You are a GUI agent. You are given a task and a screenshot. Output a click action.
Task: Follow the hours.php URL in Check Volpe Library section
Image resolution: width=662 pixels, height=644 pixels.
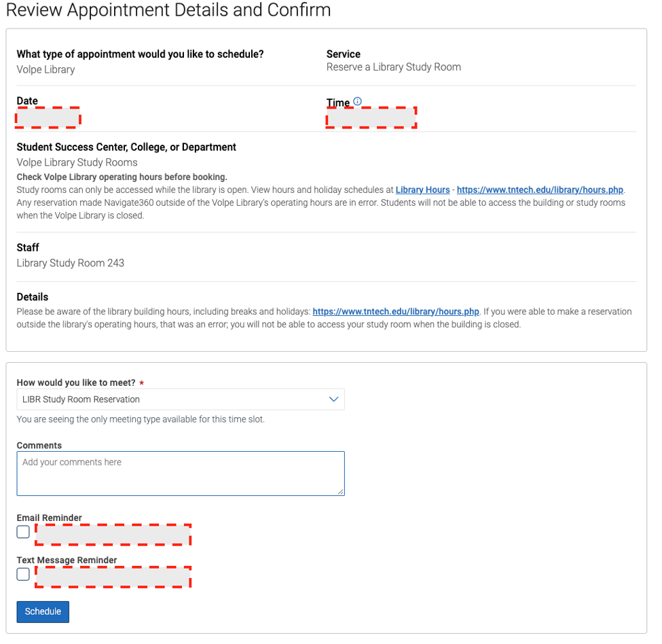[540, 190]
